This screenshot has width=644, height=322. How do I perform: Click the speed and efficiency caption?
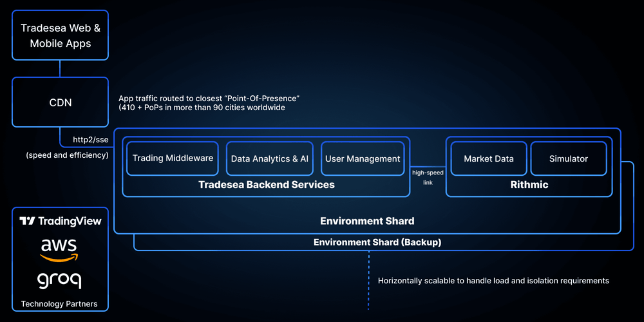(67, 155)
